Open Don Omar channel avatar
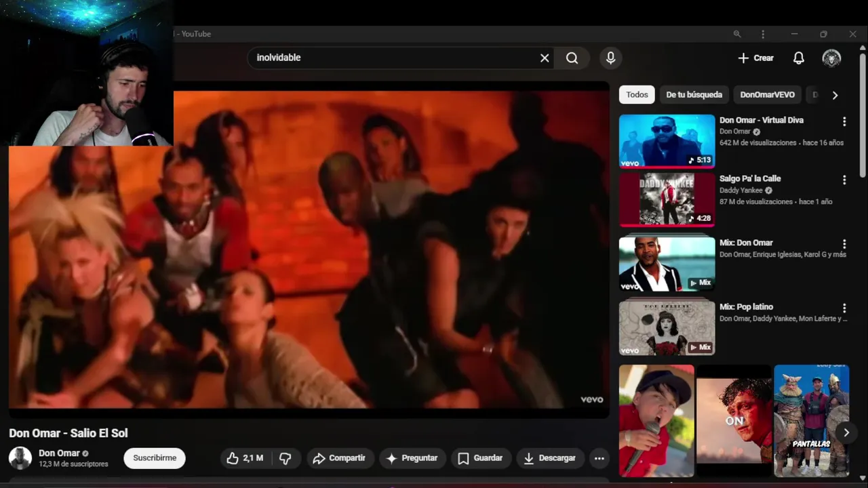Image resolution: width=868 pixels, height=488 pixels. click(x=20, y=458)
